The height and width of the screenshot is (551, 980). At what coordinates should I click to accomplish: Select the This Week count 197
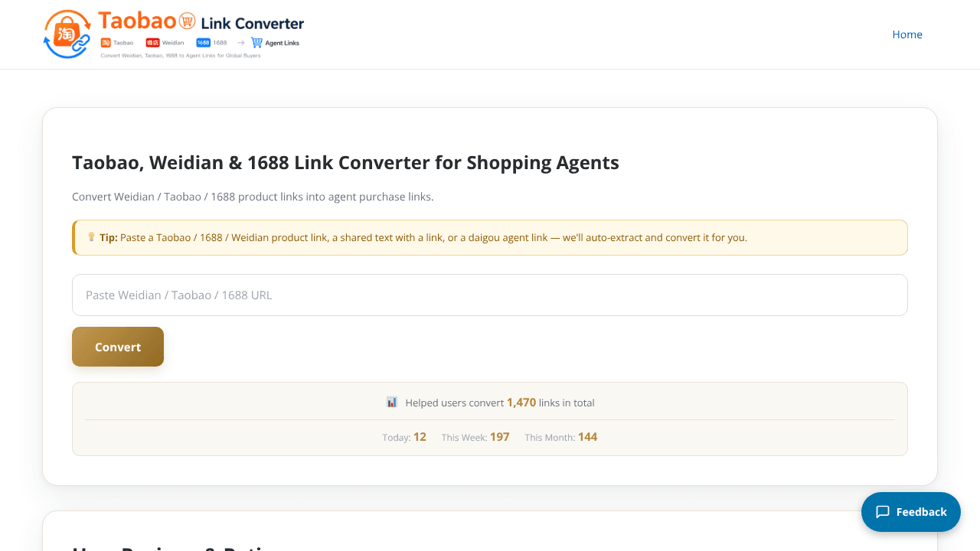[500, 437]
